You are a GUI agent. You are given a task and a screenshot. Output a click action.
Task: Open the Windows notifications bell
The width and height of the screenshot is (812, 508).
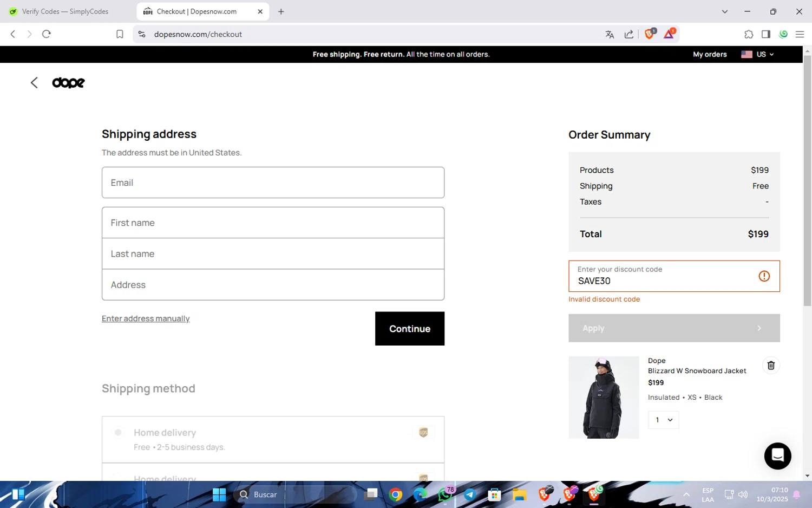click(x=797, y=494)
